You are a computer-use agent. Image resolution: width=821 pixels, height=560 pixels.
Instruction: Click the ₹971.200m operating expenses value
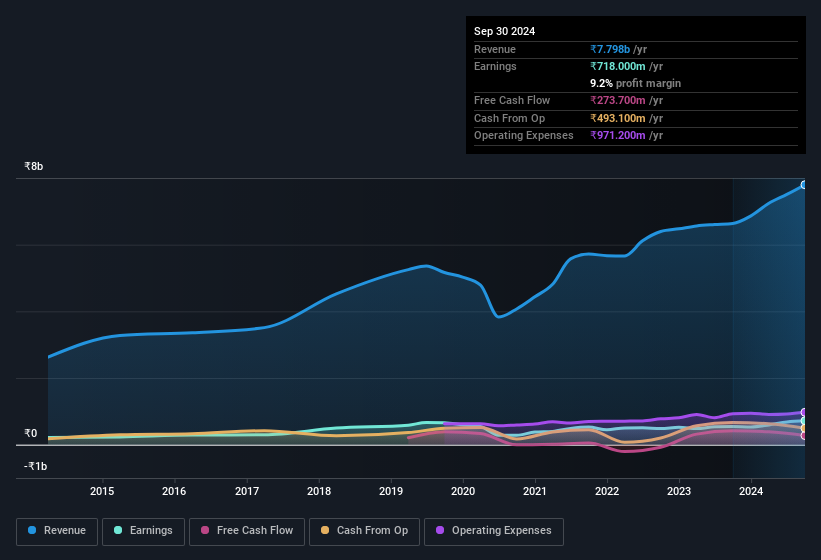tap(618, 136)
